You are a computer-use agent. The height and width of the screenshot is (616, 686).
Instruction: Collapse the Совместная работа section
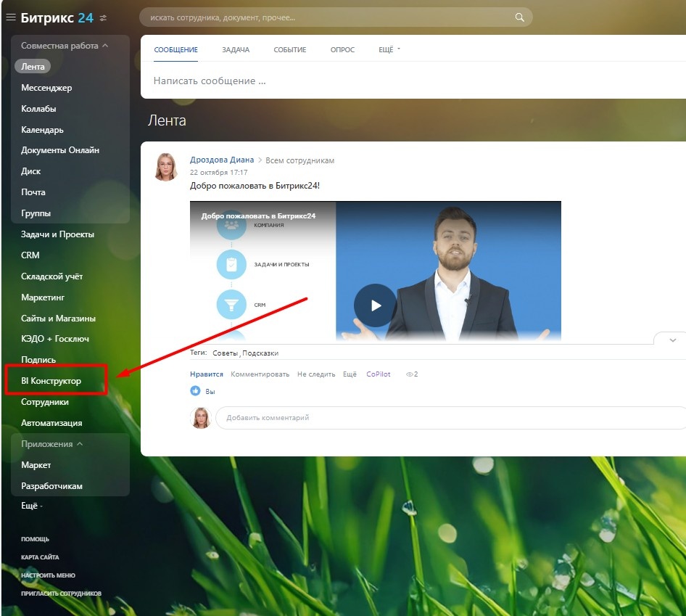[65, 46]
